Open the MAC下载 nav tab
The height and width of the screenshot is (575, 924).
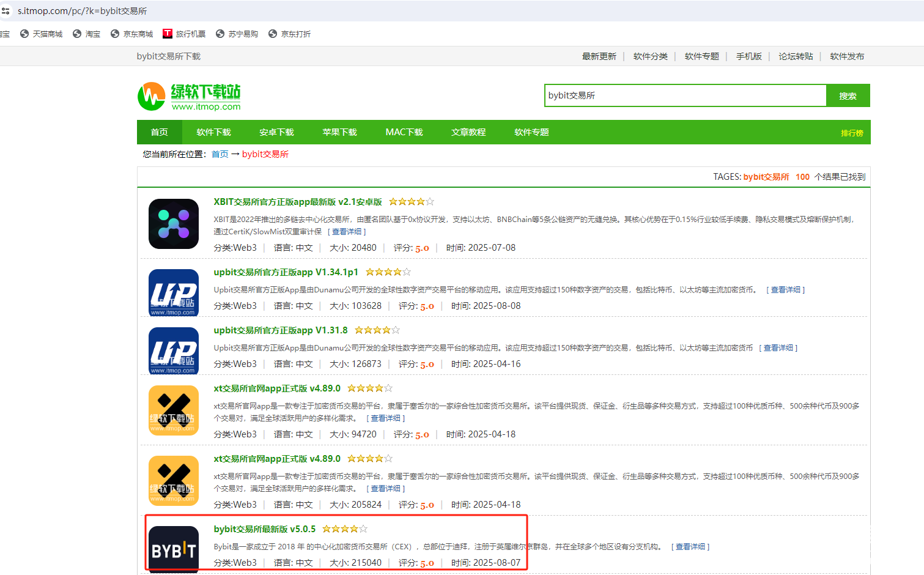tap(404, 132)
